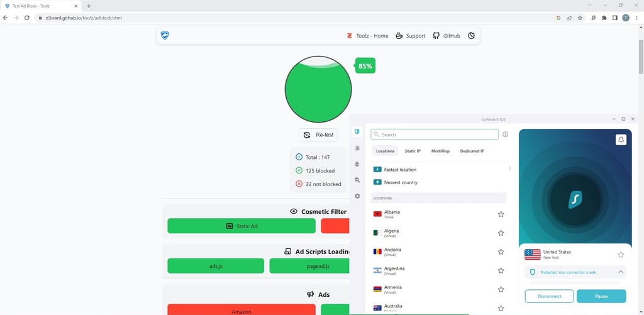Select Fastest location entry
This screenshot has height=315, width=644.
tap(438, 169)
